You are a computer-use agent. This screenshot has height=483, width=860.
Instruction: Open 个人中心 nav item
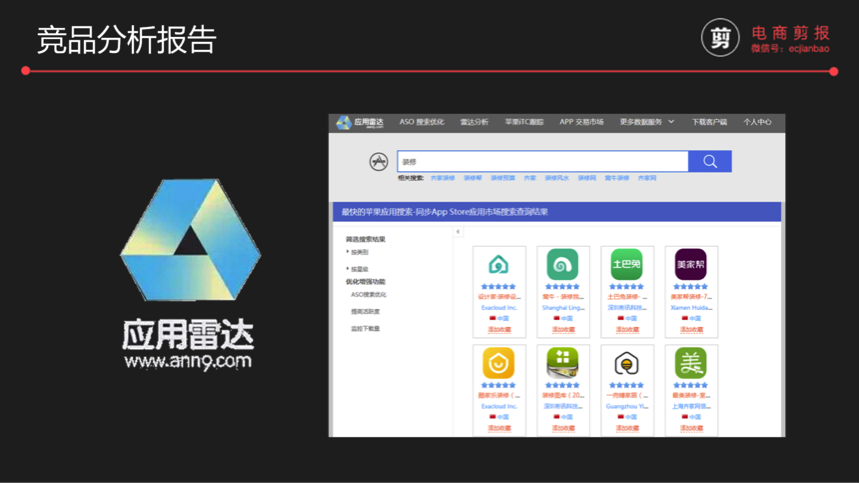pyautogui.click(x=757, y=122)
